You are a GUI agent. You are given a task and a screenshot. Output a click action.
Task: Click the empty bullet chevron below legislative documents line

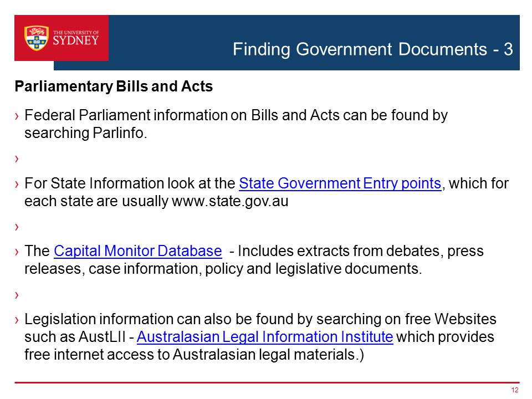[x=17, y=295]
